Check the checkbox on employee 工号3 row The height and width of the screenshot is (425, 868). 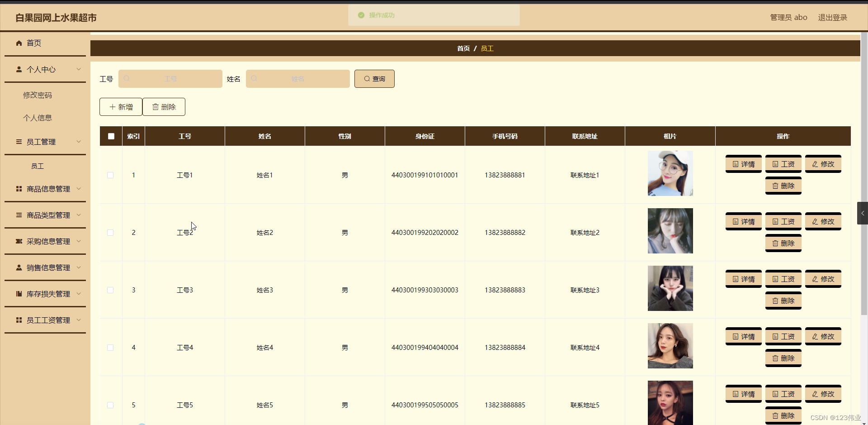110,290
